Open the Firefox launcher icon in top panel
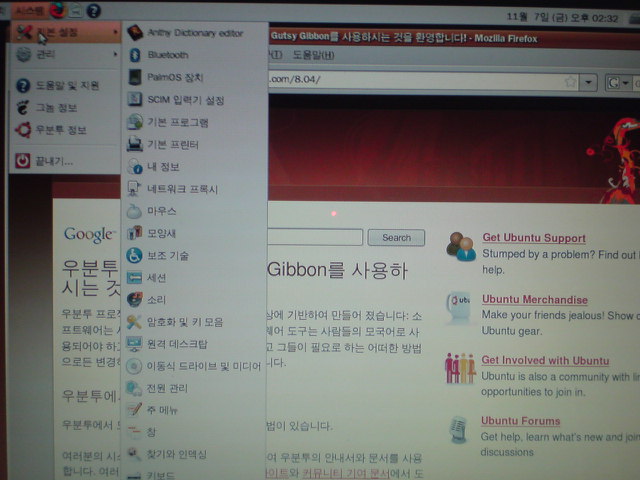 [58, 11]
